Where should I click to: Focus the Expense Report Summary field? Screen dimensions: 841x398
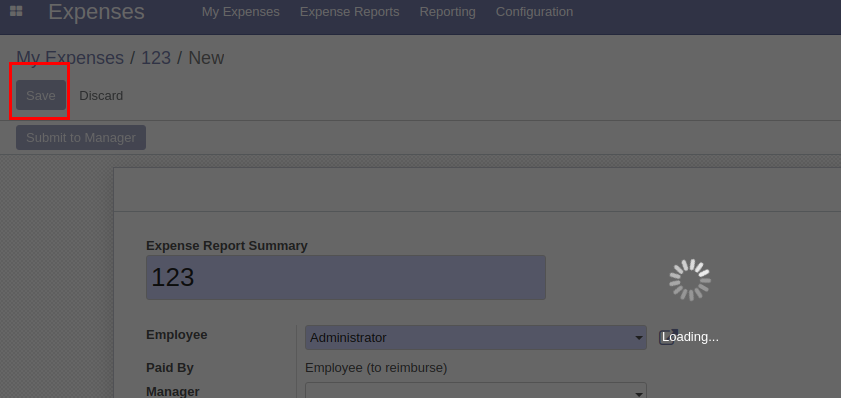coord(346,277)
